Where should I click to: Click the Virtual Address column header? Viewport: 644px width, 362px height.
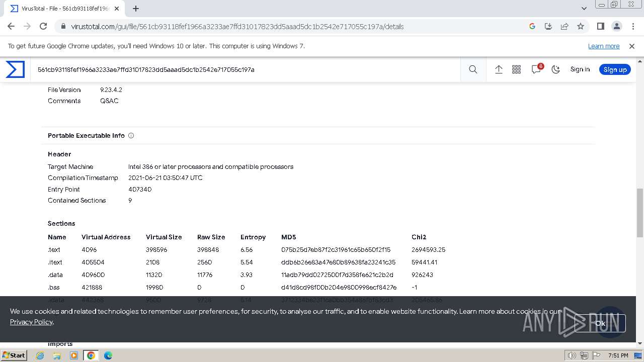coord(106,237)
